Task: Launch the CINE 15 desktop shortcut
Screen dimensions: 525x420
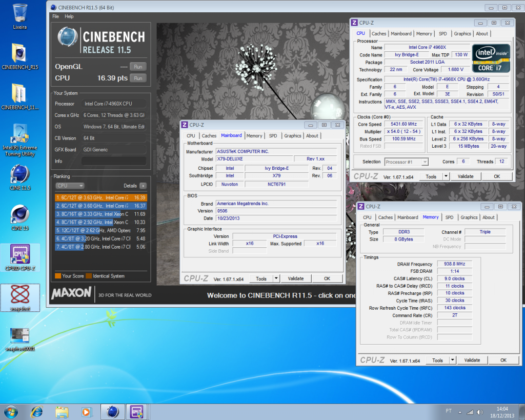Action: tap(20, 217)
